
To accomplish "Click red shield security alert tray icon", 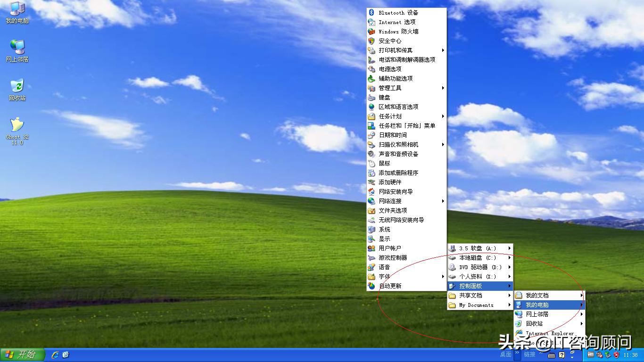I will pyautogui.click(x=616, y=354).
